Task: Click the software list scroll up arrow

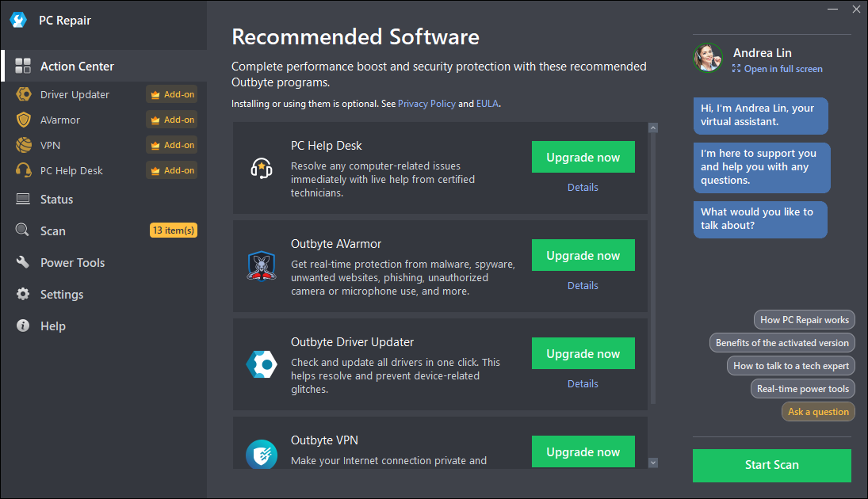Action: pos(653,128)
